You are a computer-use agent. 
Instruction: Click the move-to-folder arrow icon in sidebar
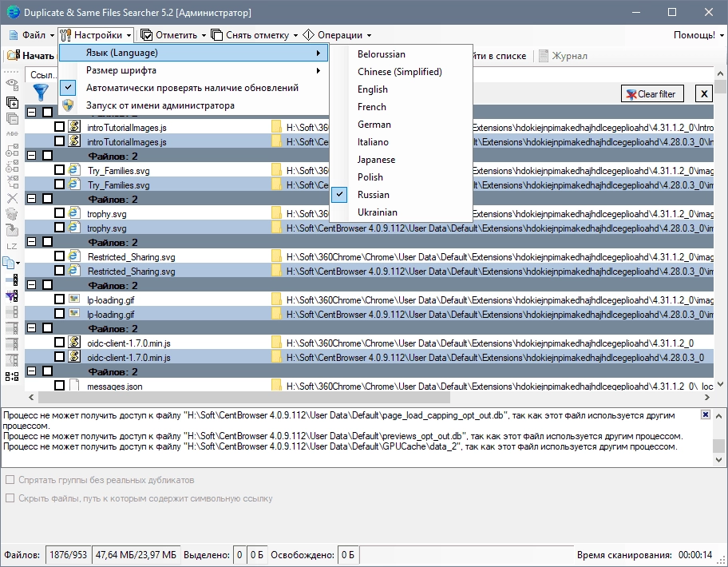coord(12,230)
